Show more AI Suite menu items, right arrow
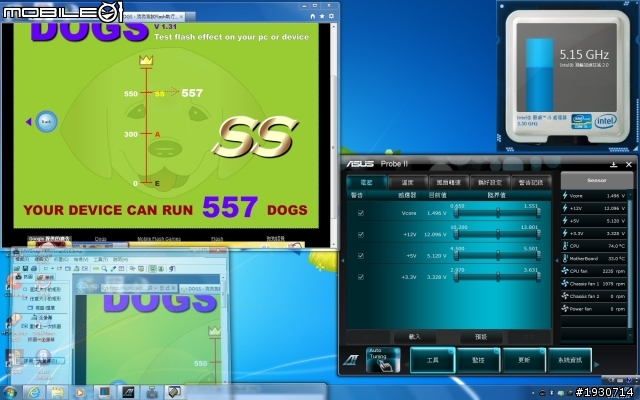The height and width of the screenshot is (400, 640). (x=597, y=364)
